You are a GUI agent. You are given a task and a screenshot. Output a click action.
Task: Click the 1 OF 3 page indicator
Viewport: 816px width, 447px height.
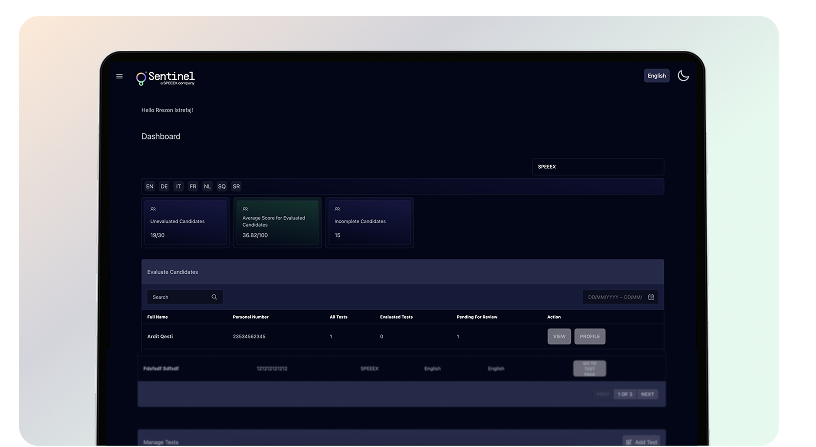pos(625,394)
